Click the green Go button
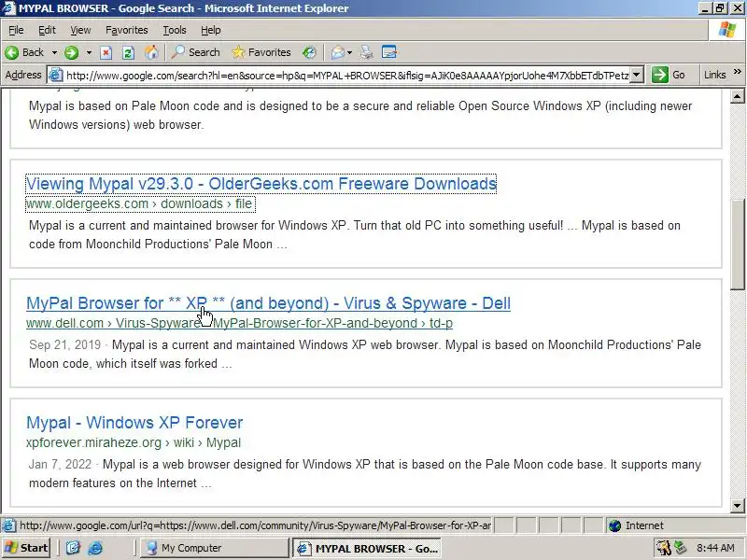The width and height of the screenshot is (747, 560). [x=669, y=75]
